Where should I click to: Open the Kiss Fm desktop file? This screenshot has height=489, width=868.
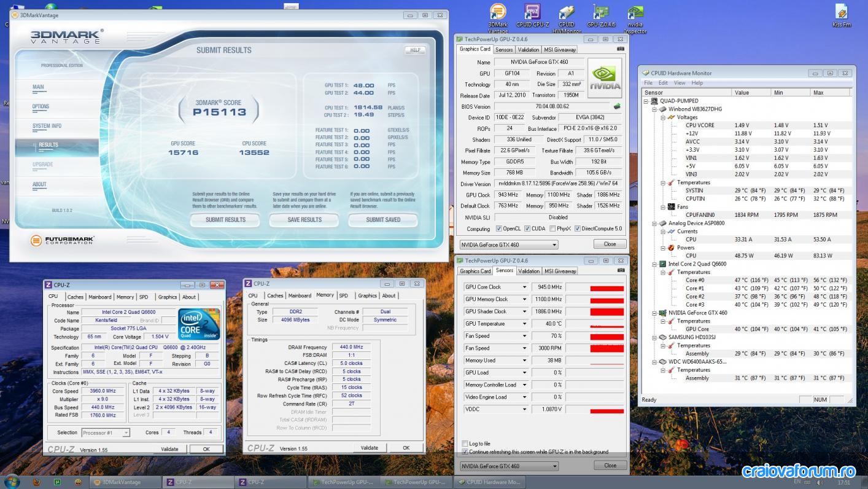pyautogui.click(x=842, y=17)
